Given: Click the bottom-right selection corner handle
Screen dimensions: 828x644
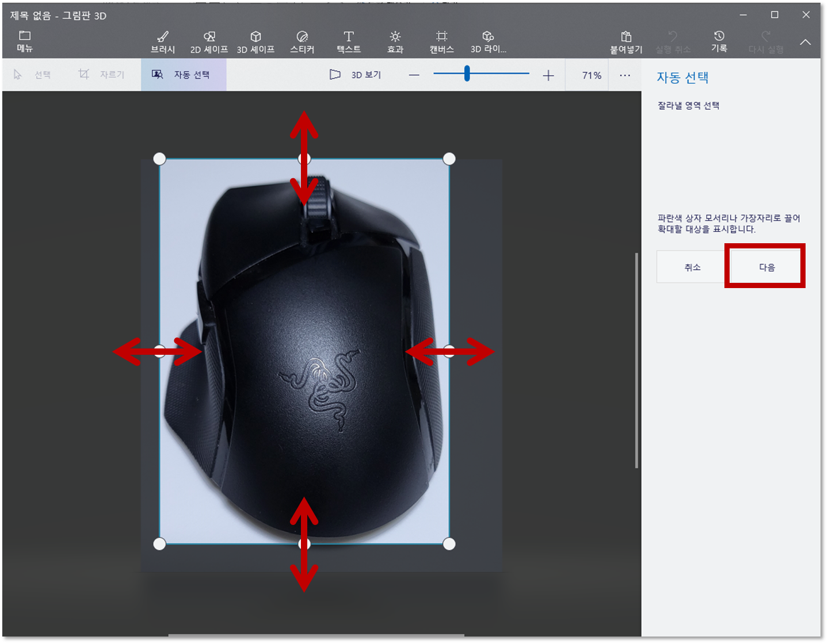Looking at the screenshot, I should [449, 544].
